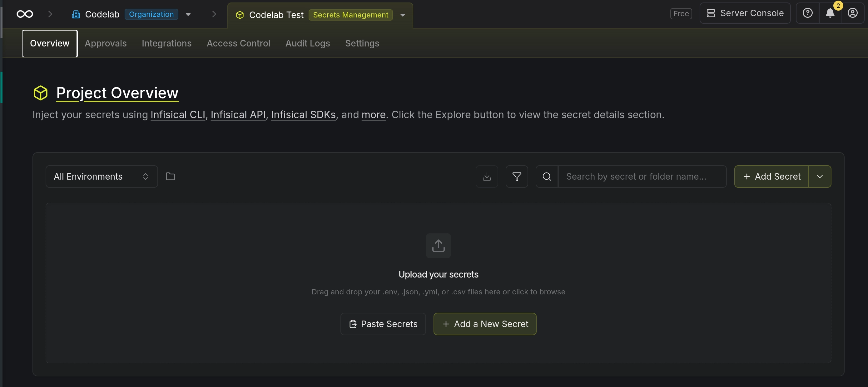868x387 pixels.
Task: Open the Infisical CLI link
Action: [x=178, y=115]
